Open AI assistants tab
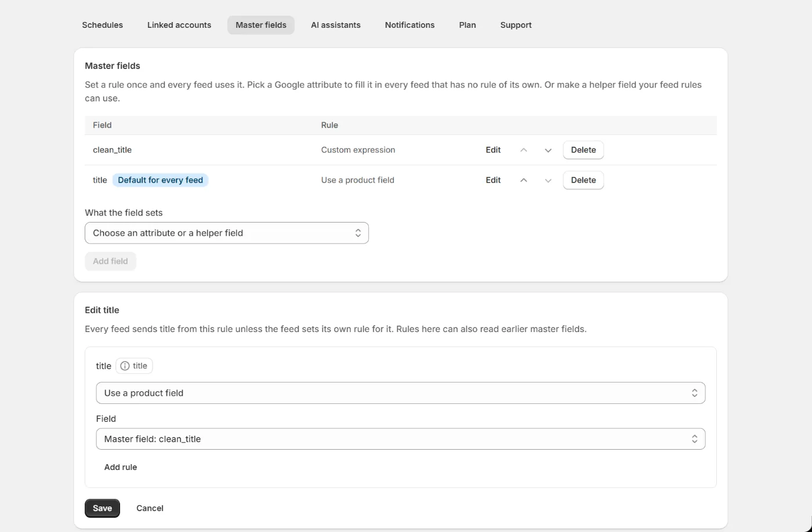Viewport: 812px width, 532px height. tap(336, 25)
